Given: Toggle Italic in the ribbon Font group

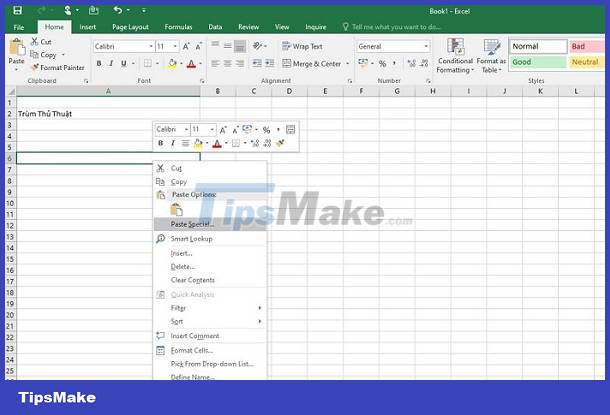Looking at the screenshot, I should [x=111, y=63].
